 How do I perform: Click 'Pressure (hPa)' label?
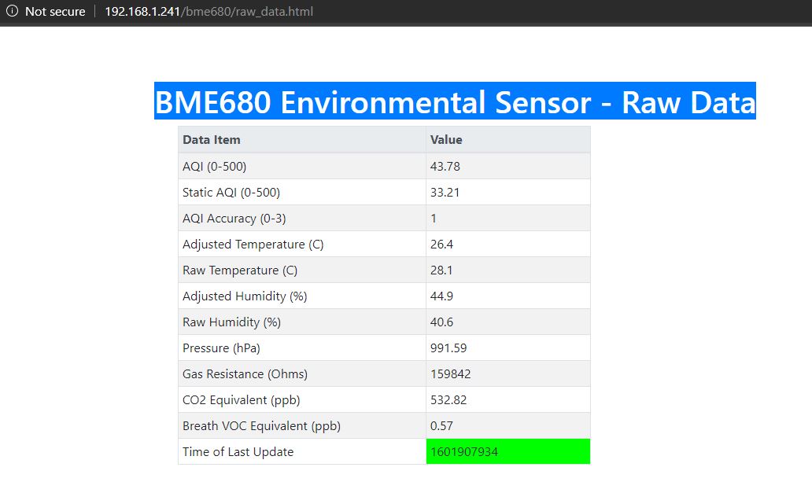click(x=221, y=348)
